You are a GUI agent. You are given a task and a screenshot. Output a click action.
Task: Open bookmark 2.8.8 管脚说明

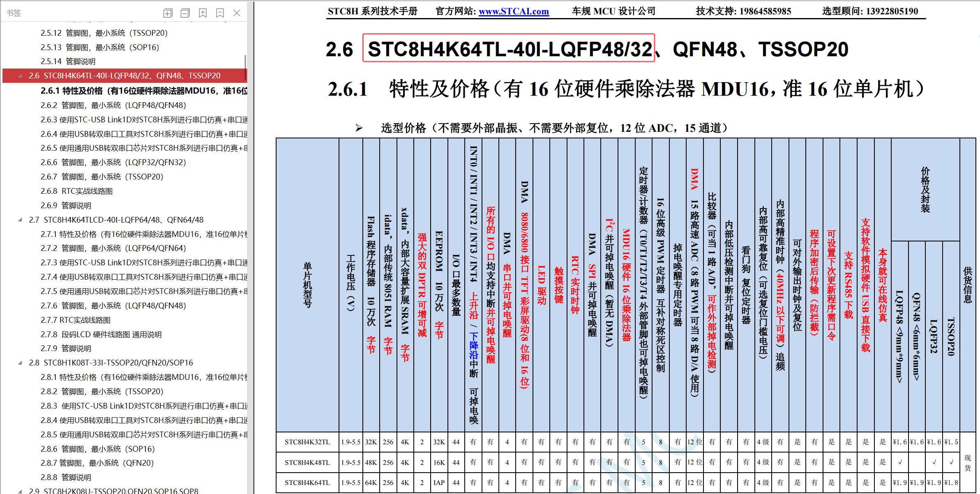[x=66, y=478]
